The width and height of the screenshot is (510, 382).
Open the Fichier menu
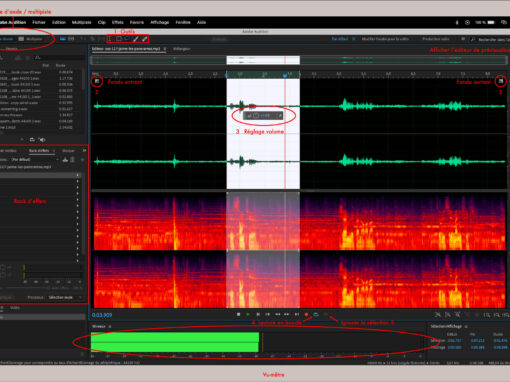[x=39, y=22]
